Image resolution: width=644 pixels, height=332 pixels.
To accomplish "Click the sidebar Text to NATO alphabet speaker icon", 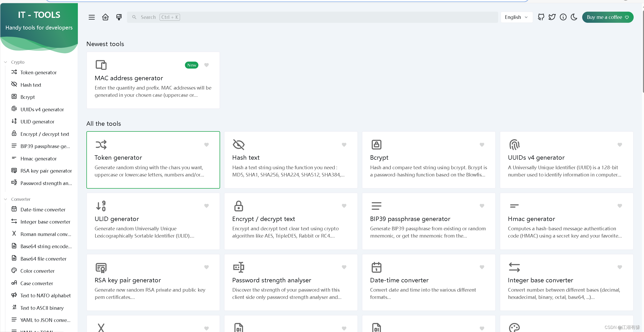I will coord(14,295).
